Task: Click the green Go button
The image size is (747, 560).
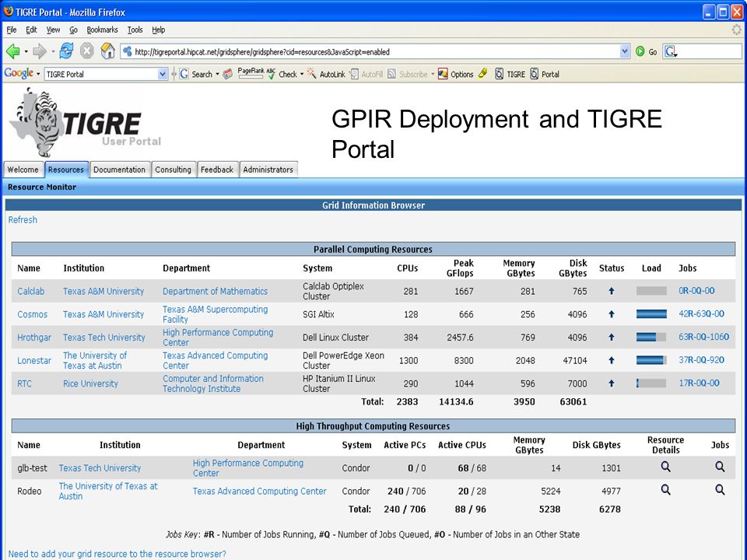Action: tap(647, 51)
